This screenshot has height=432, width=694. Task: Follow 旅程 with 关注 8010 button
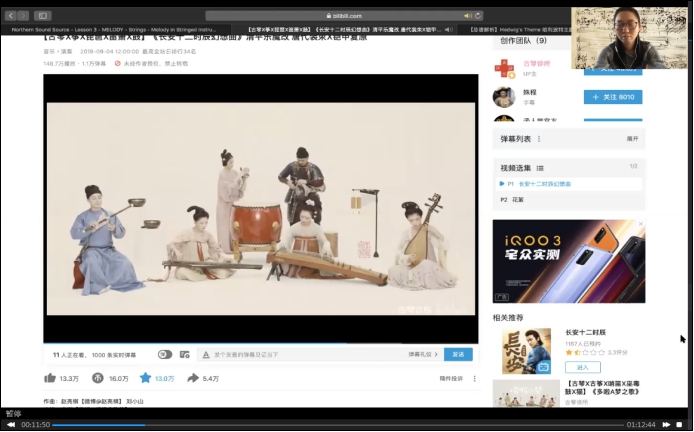point(613,97)
